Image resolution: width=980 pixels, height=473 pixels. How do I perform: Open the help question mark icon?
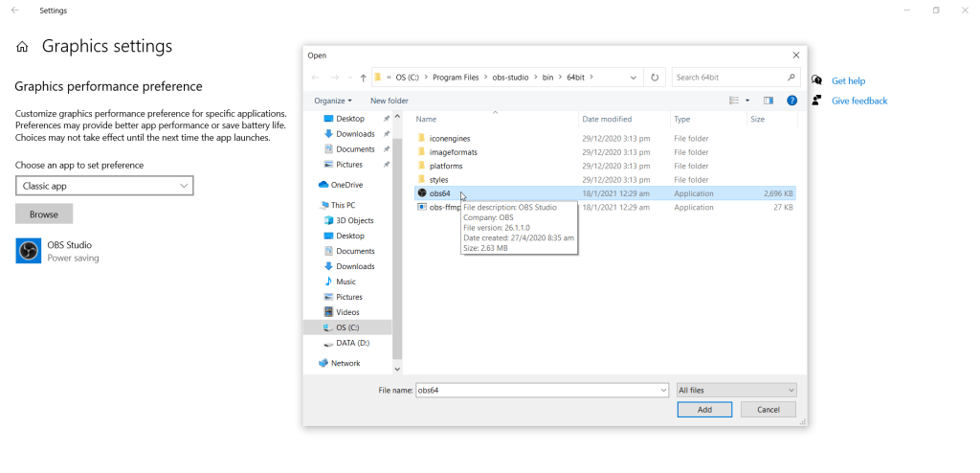(791, 101)
